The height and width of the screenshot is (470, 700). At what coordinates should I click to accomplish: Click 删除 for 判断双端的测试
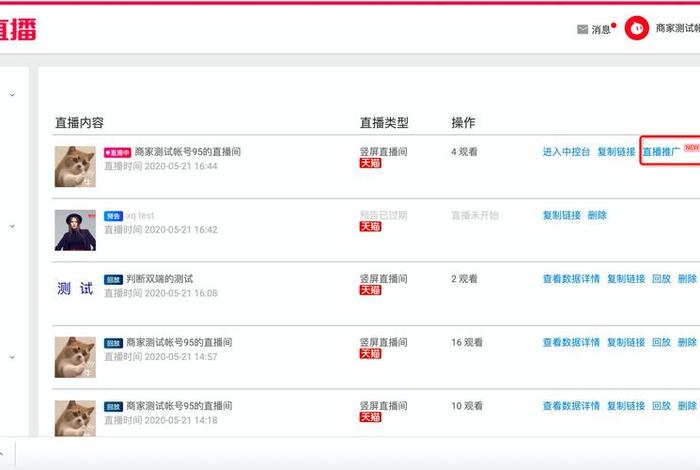pyautogui.click(x=687, y=279)
